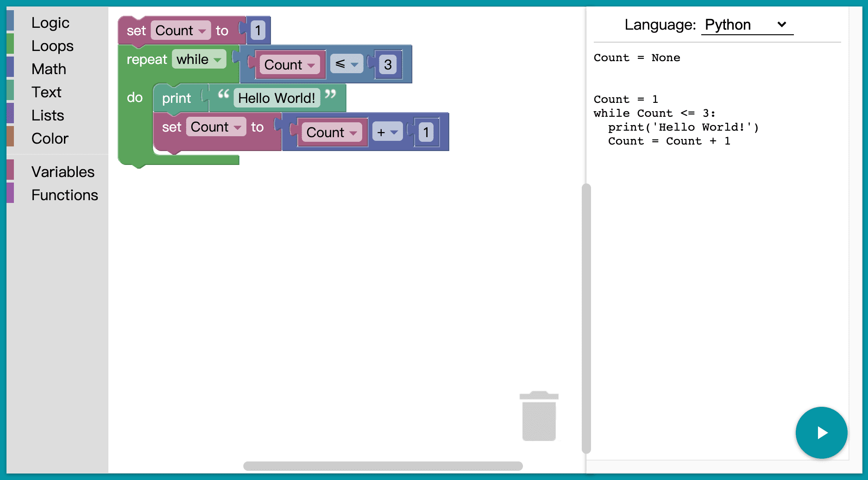Open variable dropdown in inner set Count block
The height and width of the screenshot is (480, 868).
(x=216, y=127)
